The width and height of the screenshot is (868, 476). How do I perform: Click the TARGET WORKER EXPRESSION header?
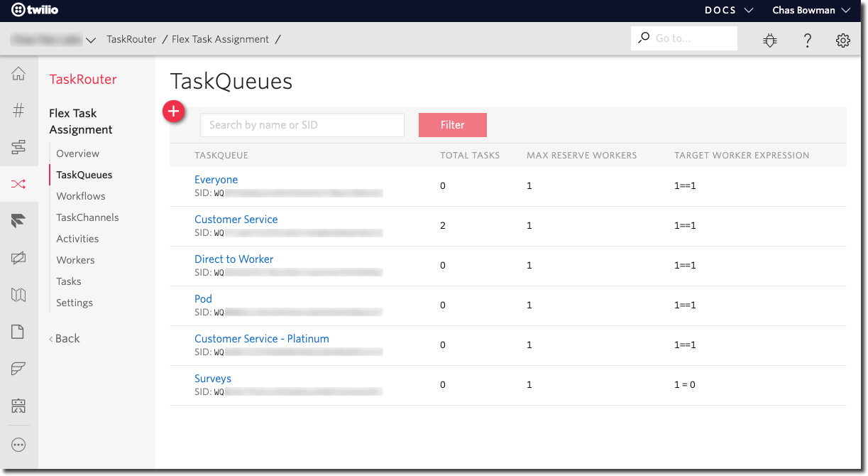(x=742, y=155)
